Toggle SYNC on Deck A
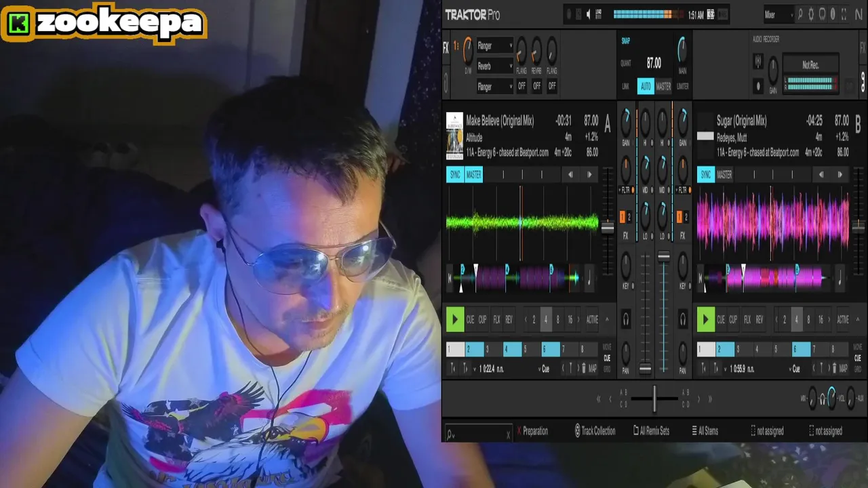Image resolution: width=868 pixels, height=488 pixels. 455,175
